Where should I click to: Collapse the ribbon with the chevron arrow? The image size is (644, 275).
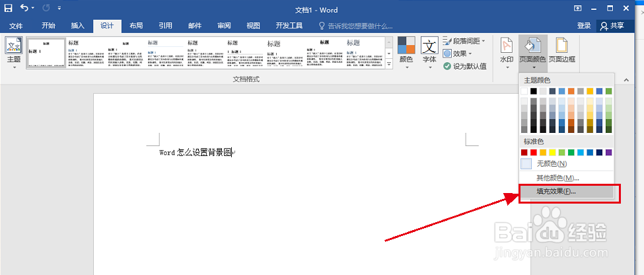tap(626, 80)
